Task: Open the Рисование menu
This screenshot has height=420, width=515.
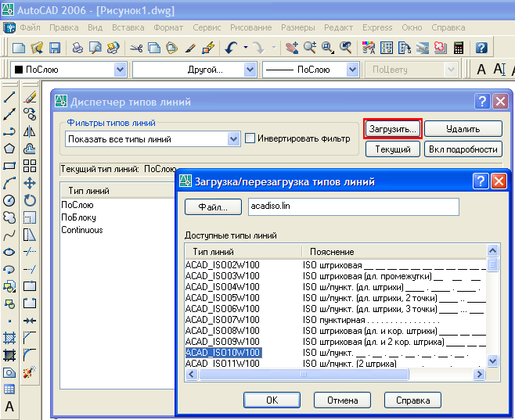Action: (x=251, y=27)
